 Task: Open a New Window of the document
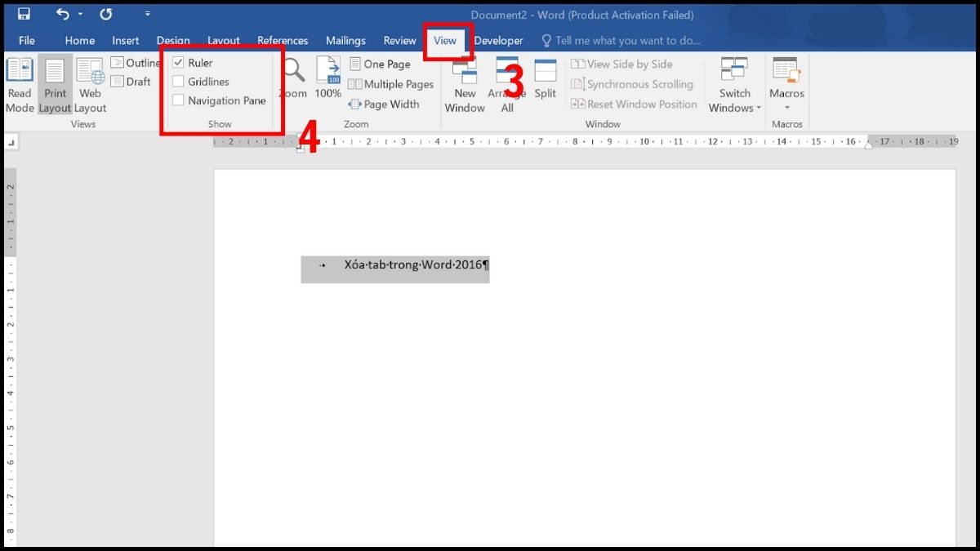[464, 85]
